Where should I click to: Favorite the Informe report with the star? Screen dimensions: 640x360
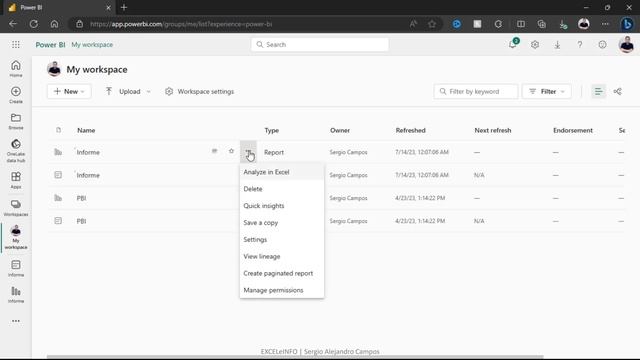click(231, 151)
